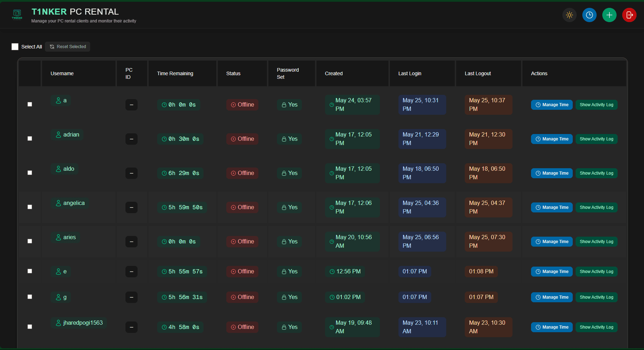Manage Time for user aldo
Viewport: 644px width, 350px height.
tap(552, 173)
